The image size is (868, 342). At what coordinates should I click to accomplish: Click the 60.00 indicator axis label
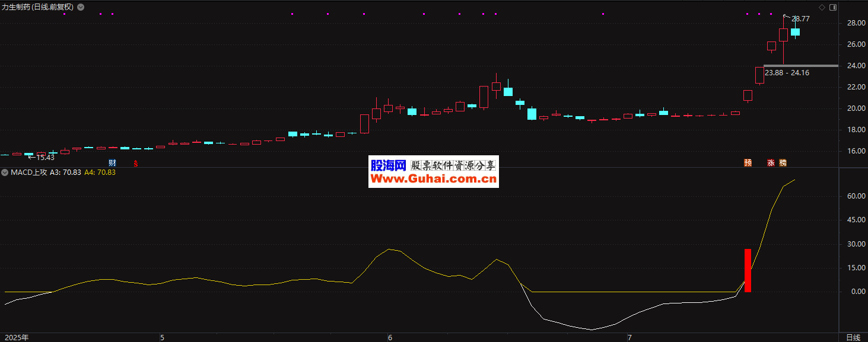coord(855,196)
